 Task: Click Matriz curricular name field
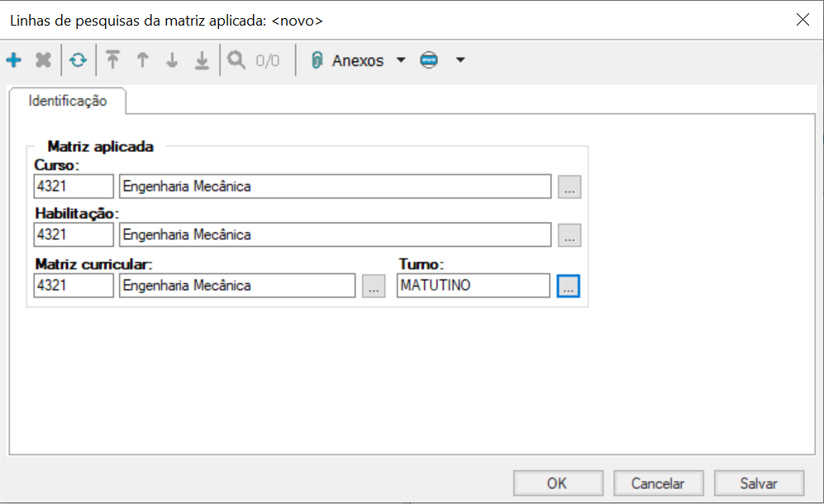(237, 285)
